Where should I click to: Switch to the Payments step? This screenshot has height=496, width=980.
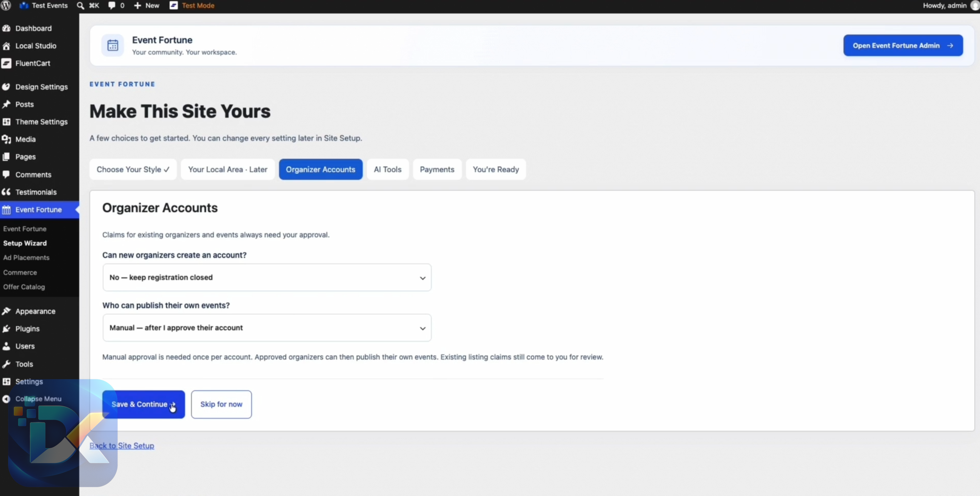[437, 169]
